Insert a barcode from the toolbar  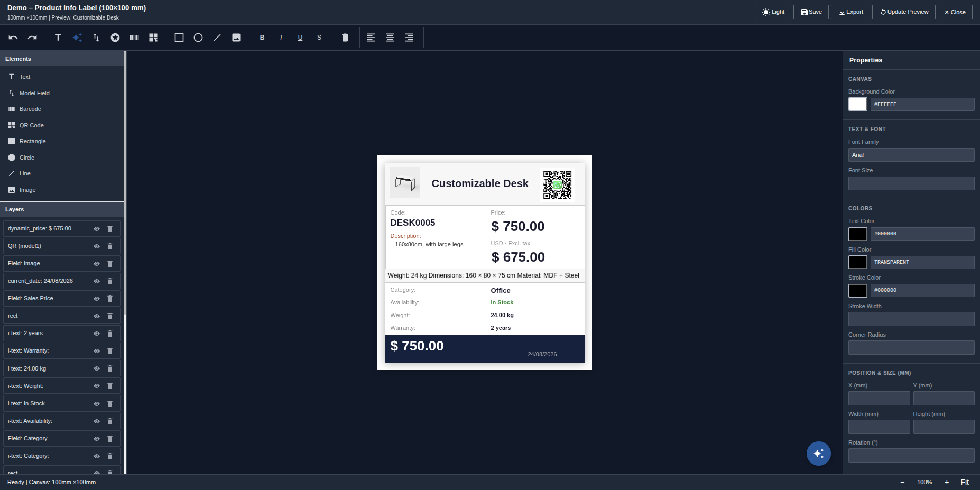[134, 38]
